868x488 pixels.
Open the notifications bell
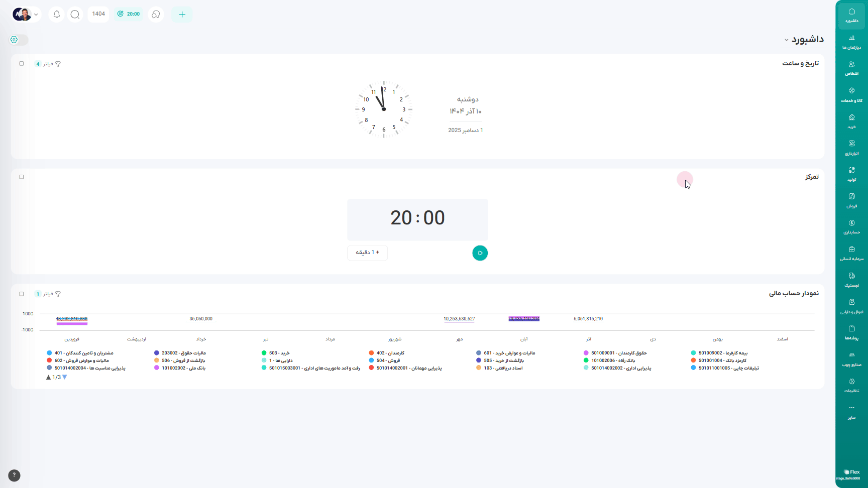point(57,14)
